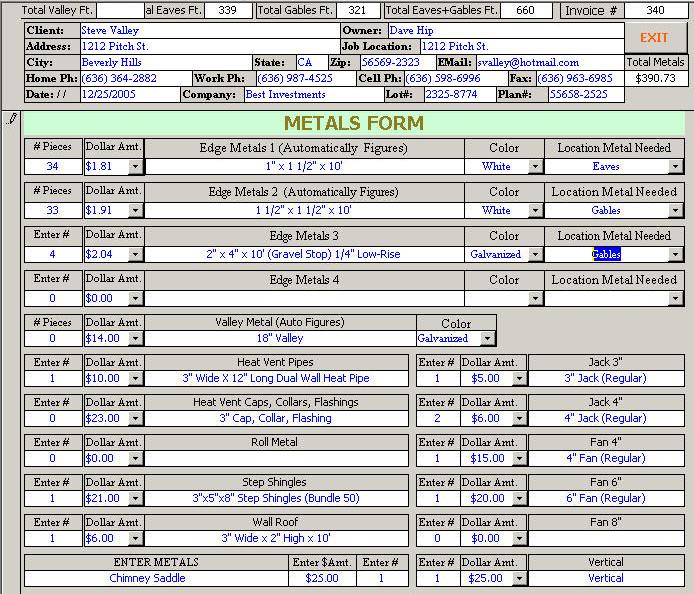This screenshot has height=594, width=694.
Task: Open Edge Metals 4 empty location dropdown
Action: click(675, 298)
